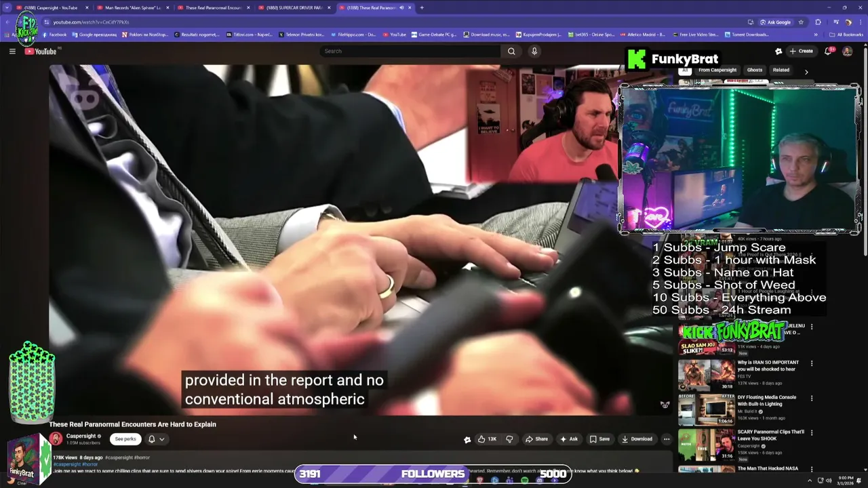The height and width of the screenshot is (488, 868).
Task: Open options for SCARY Paranormal Clips video
Action: point(812,432)
